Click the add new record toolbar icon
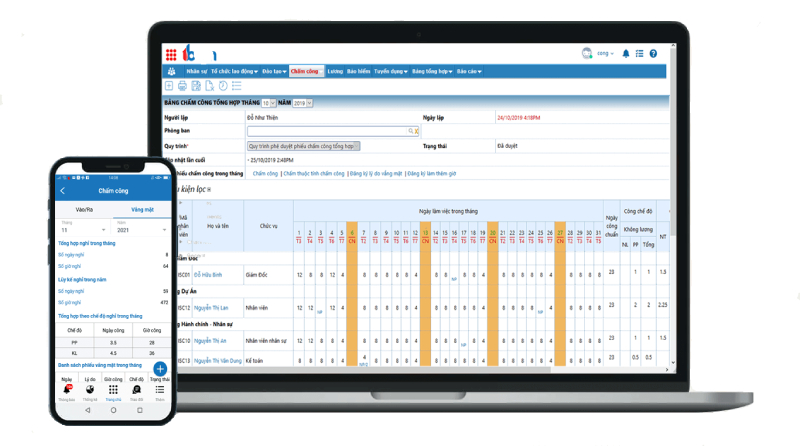Image resolution: width=800 pixels, height=446 pixels. pos(169,86)
